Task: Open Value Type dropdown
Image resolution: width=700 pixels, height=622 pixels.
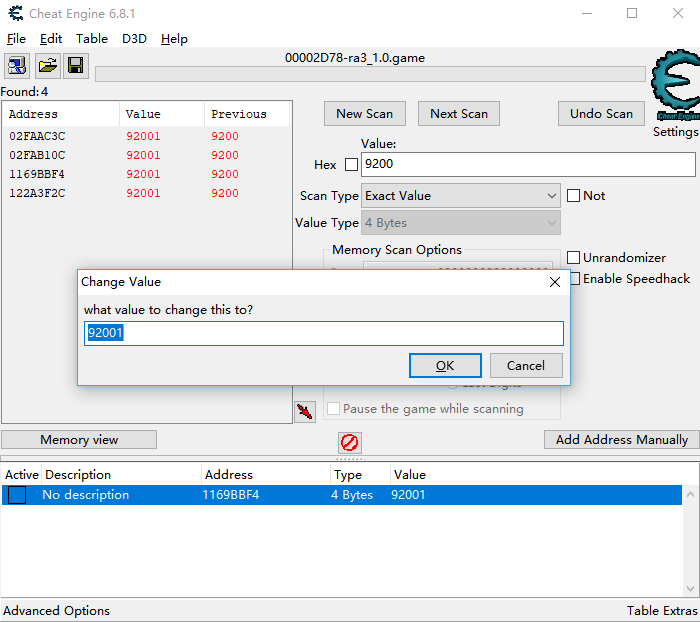Action: pos(461,222)
